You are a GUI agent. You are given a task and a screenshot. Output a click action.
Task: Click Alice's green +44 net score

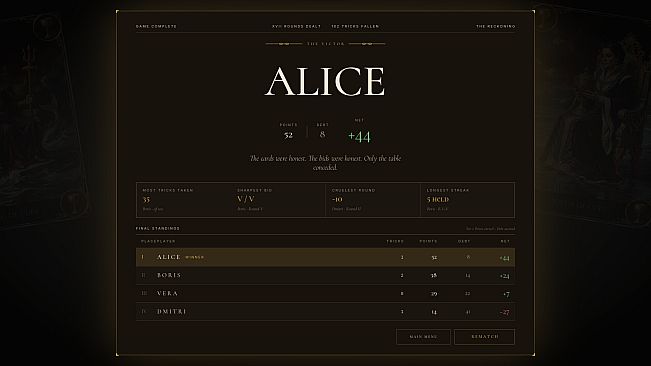359,137
